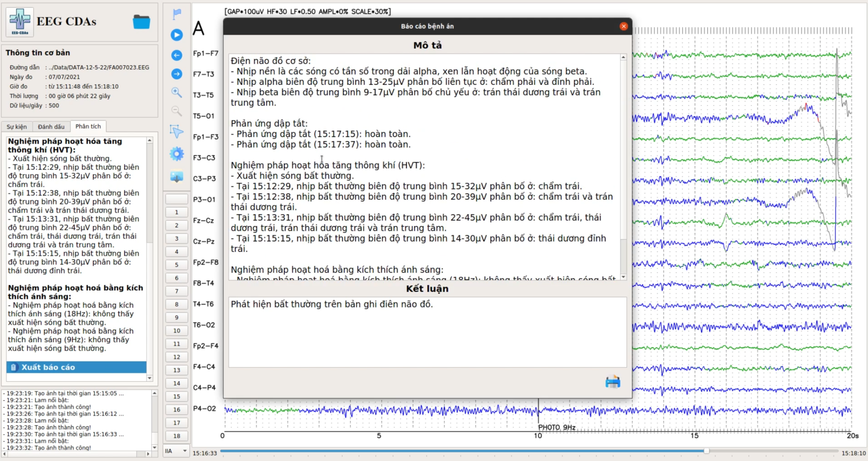The image size is (868, 461).
Task: Click the file path ../Data/DATA-12-5-22/FA007023.EEG
Action: [x=99, y=67]
